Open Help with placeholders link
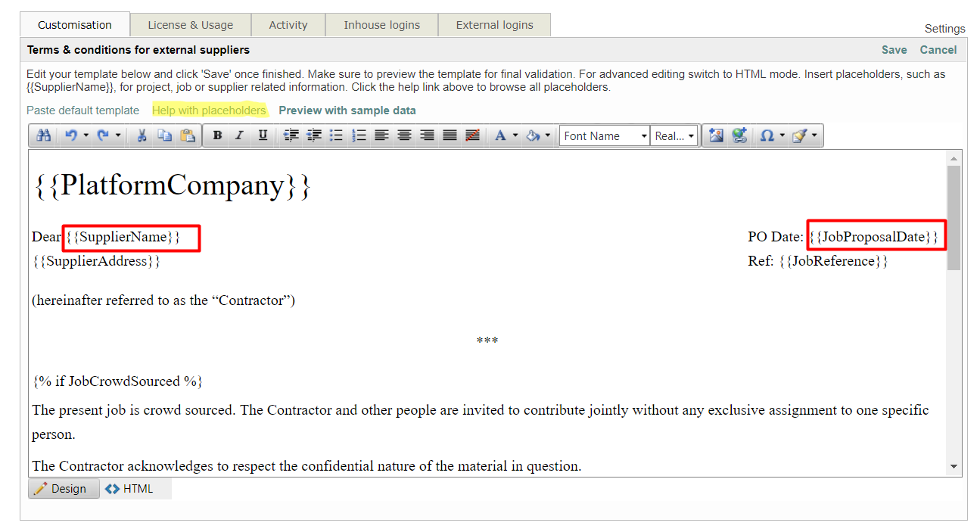Screen dimensions: 980x532 (x=209, y=110)
